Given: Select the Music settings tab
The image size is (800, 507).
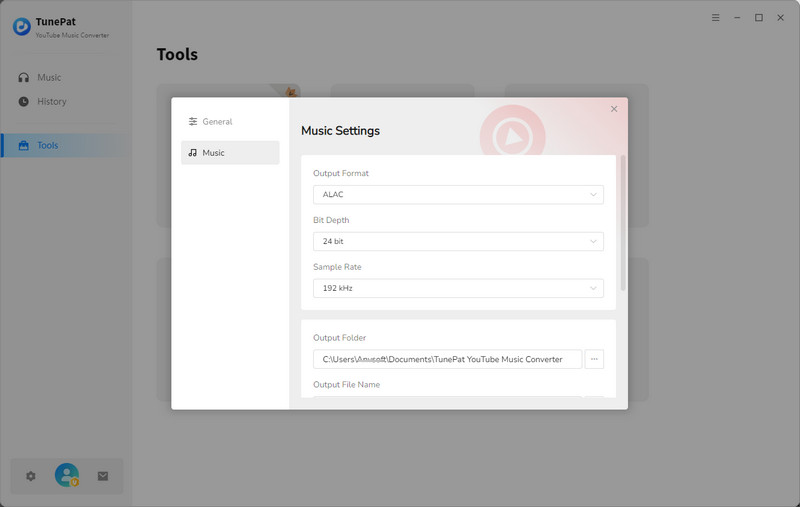Looking at the screenshot, I should 230,153.
